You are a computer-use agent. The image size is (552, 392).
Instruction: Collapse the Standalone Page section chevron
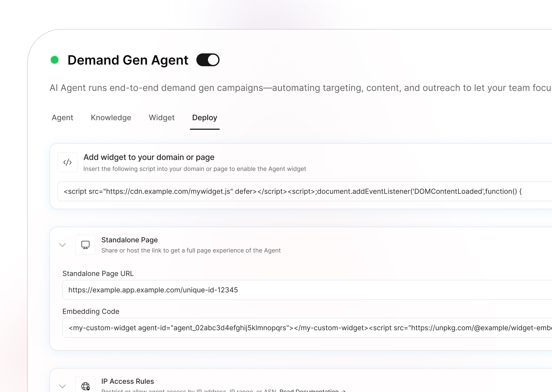coord(62,245)
